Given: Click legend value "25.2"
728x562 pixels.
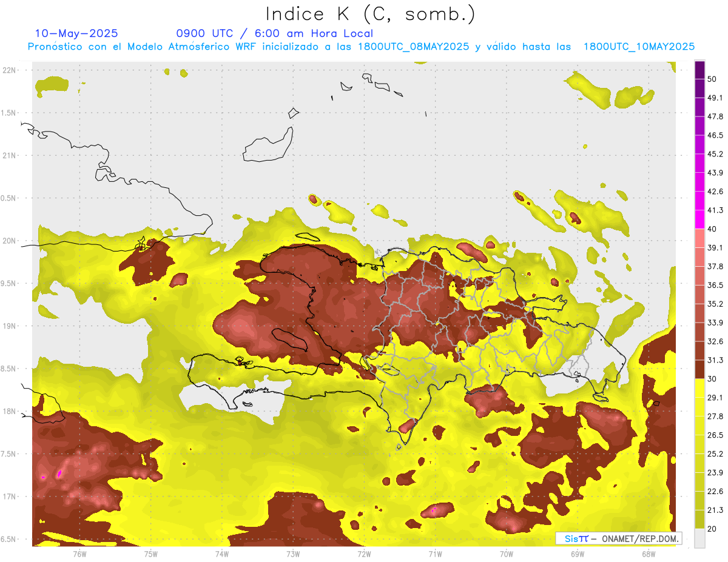Looking at the screenshot, I should pyautogui.click(x=715, y=453).
